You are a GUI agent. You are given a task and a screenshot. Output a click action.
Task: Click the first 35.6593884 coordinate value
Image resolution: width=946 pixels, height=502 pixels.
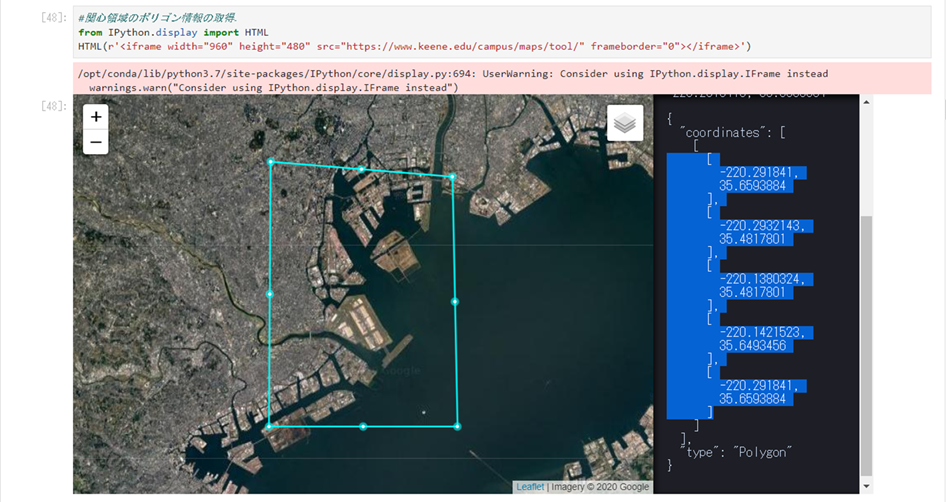752,186
